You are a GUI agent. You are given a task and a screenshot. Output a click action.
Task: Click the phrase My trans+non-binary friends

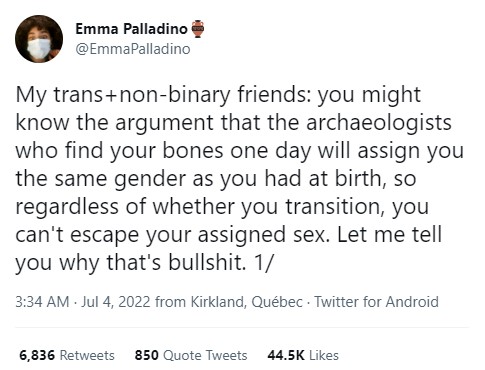(163, 95)
